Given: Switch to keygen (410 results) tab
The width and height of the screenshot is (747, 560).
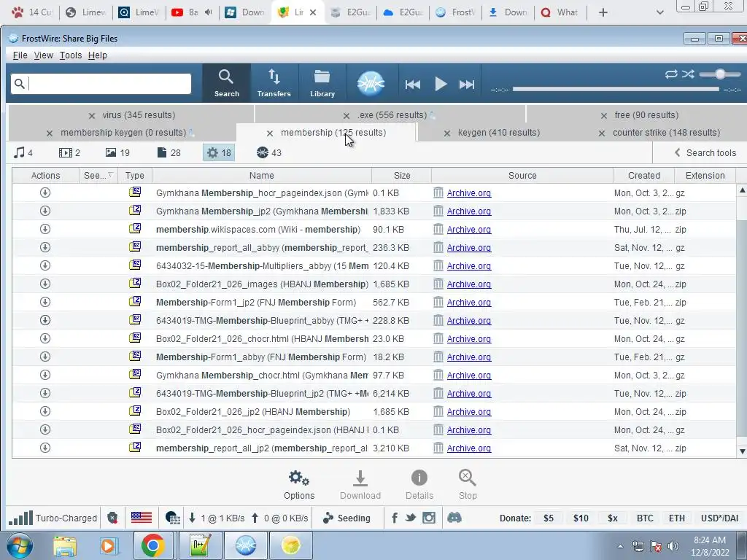Looking at the screenshot, I should point(499,133).
